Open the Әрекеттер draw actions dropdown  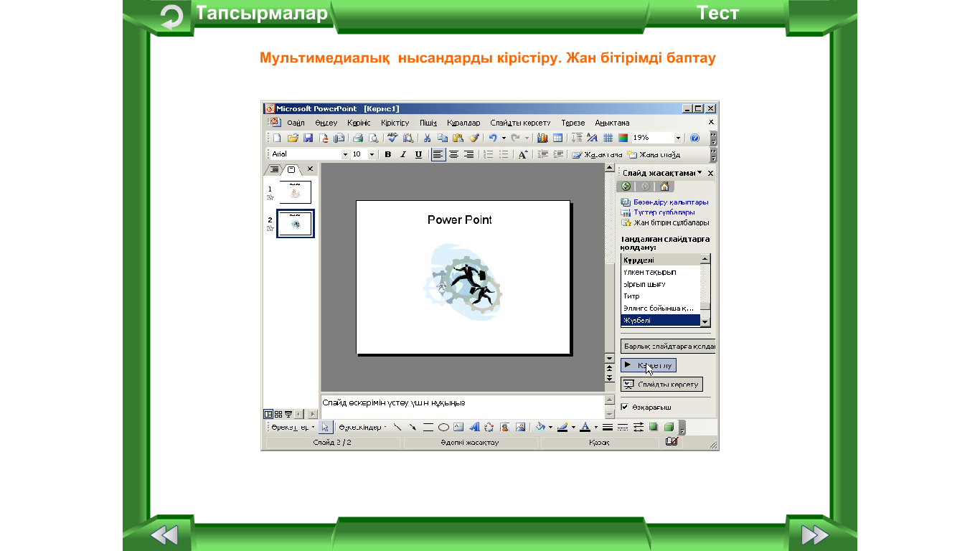292,427
